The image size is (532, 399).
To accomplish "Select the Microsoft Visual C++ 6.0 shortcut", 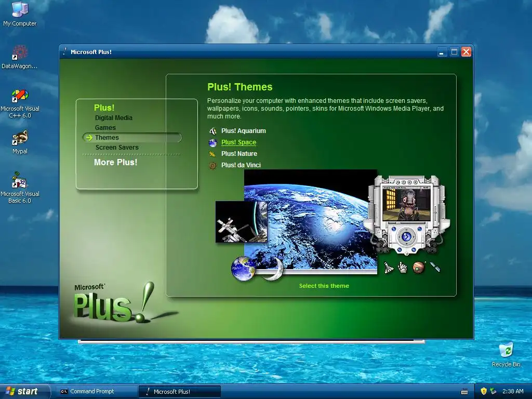I will tap(20, 103).
